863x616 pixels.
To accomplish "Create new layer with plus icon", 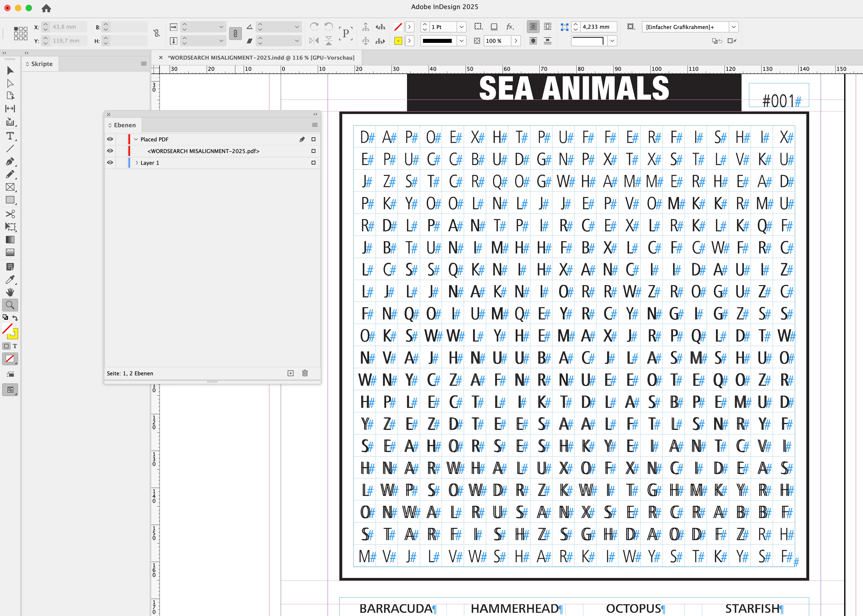I will (x=290, y=373).
